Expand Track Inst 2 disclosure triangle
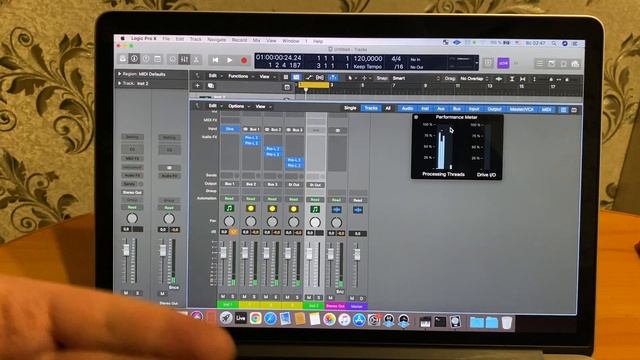 (120, 83)
